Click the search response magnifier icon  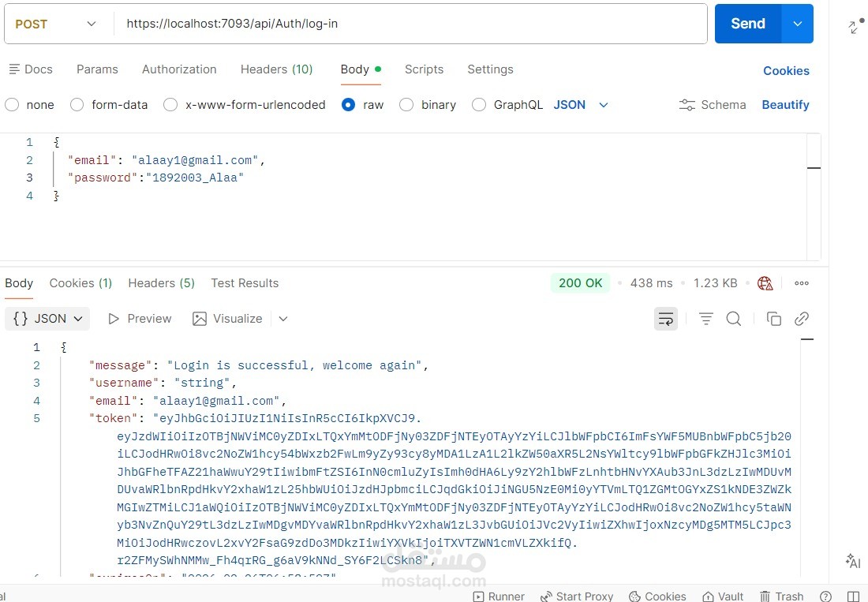(x=734, y=318)
